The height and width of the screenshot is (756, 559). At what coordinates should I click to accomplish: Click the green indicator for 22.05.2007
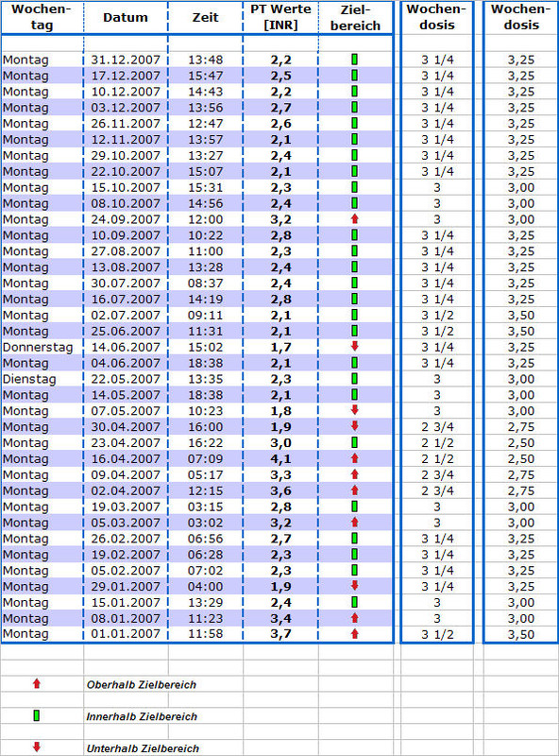coord(355,379)
